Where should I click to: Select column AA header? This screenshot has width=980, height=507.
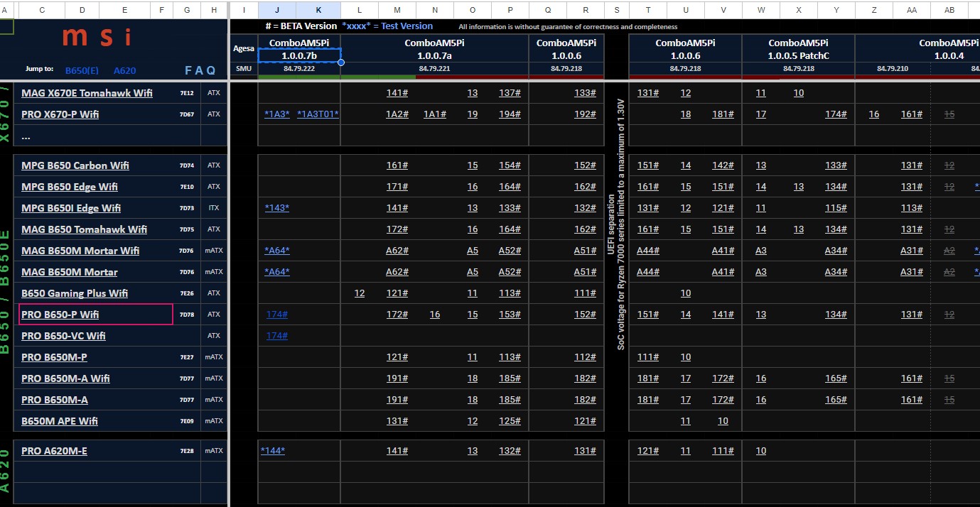[x=911, y=10]
